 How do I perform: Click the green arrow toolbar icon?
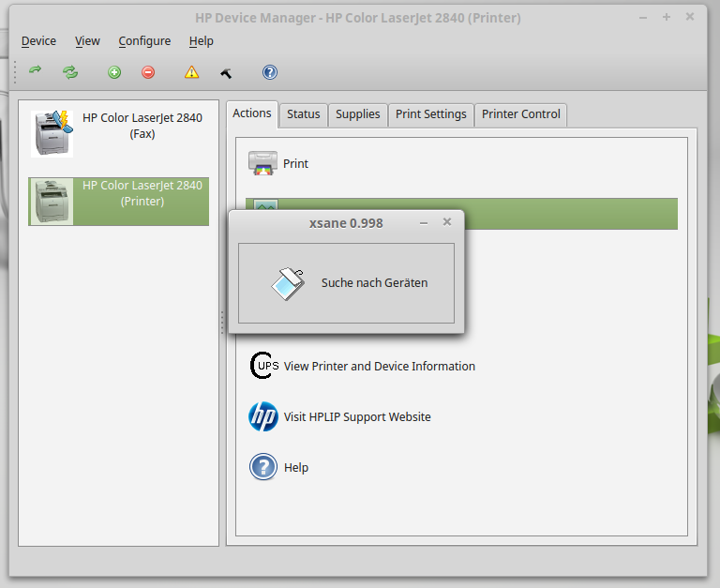coord(36,70)
